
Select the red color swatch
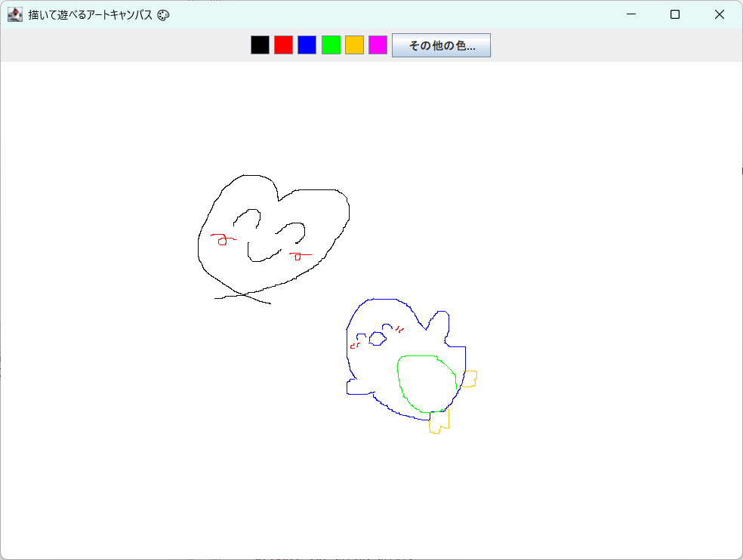(x=282, y=45)
